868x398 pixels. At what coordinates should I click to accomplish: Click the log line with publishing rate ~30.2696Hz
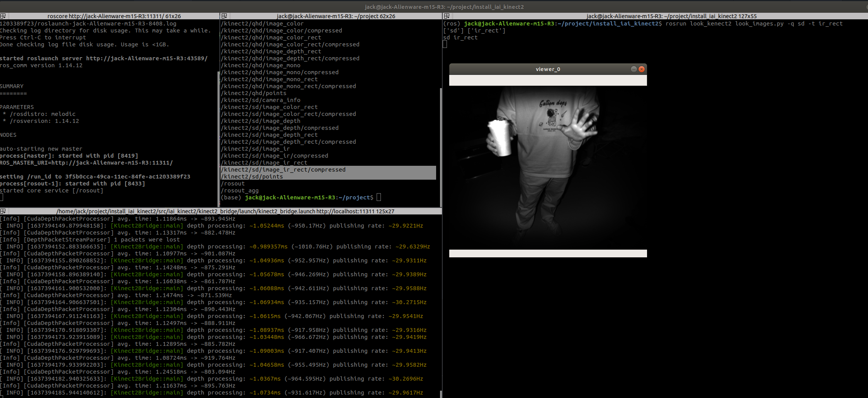[212, 379]
